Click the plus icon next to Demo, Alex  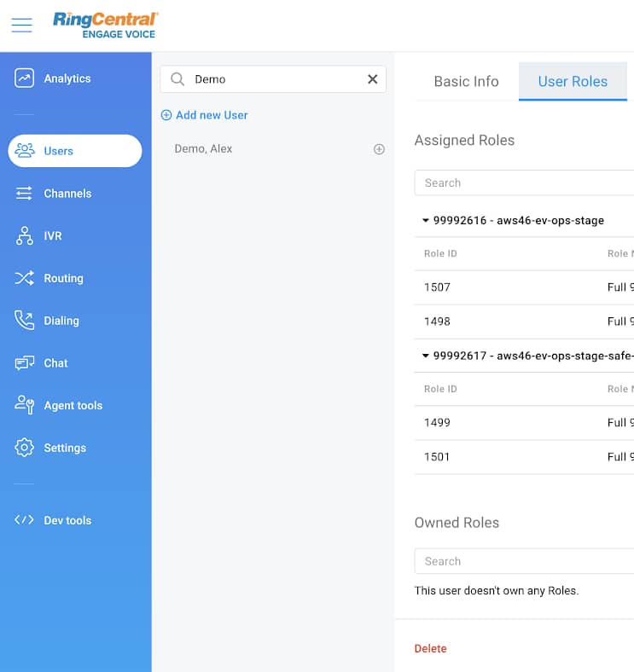(379, 148)
